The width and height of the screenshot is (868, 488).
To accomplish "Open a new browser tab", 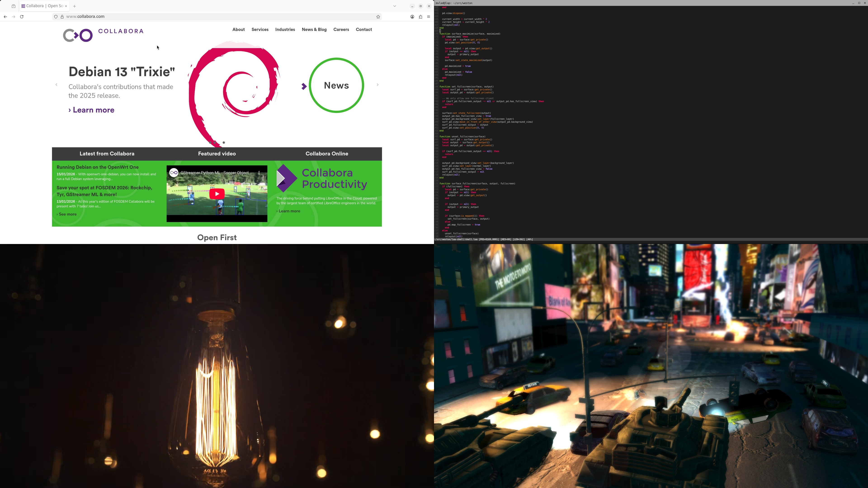I will click(x=74, y=6).
